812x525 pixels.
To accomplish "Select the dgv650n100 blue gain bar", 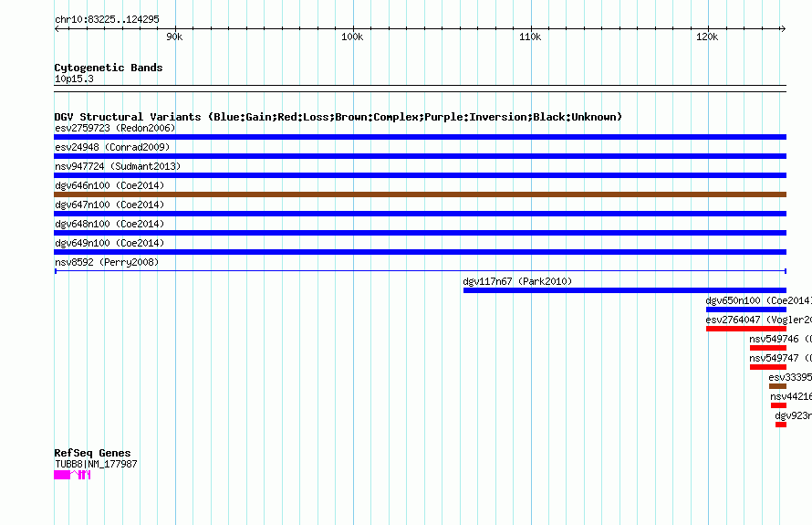I will (x=746, y=310).
